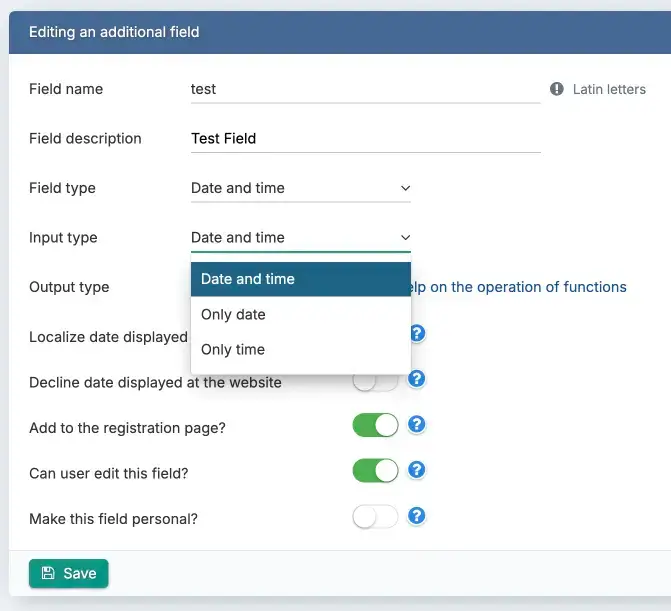Screen dimensions: 671x611
Task: Open the Field type dropdown
Action: coord(300,188)
